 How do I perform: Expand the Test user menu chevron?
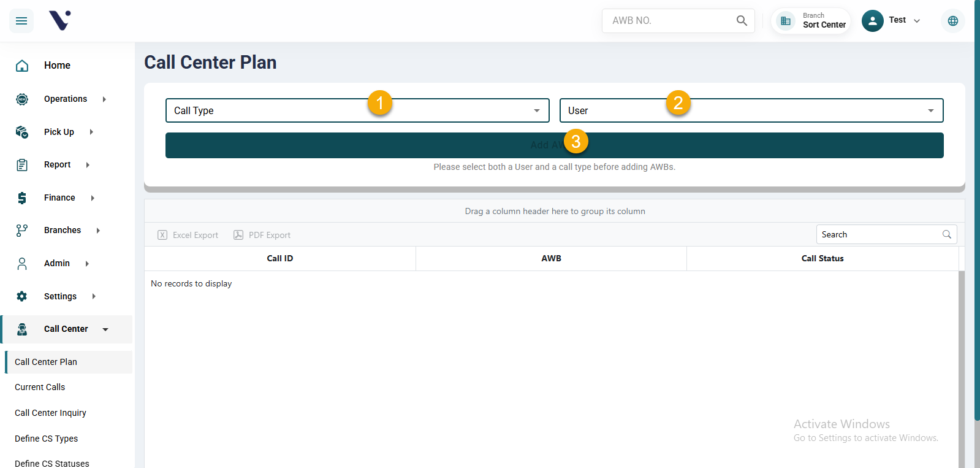917,21
